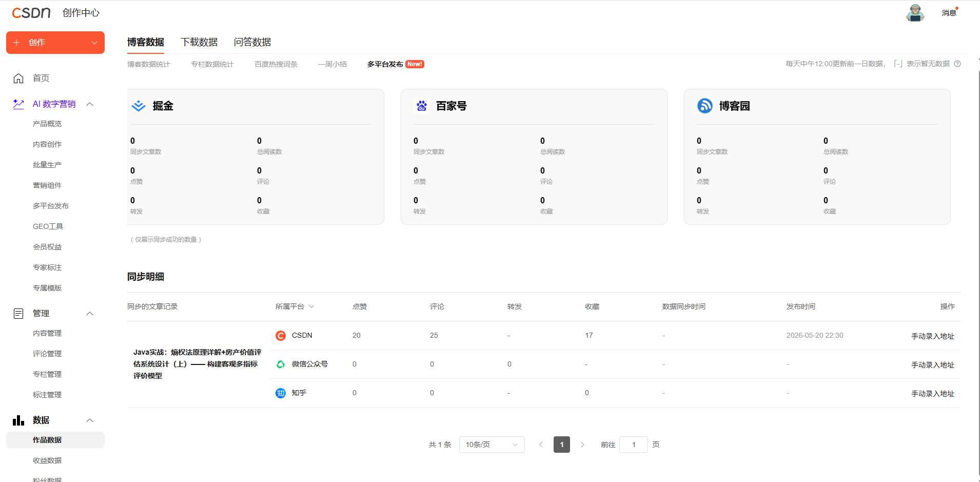Click the 知乎 row platform icon
The image size is (980, 482).
(281, 393)
